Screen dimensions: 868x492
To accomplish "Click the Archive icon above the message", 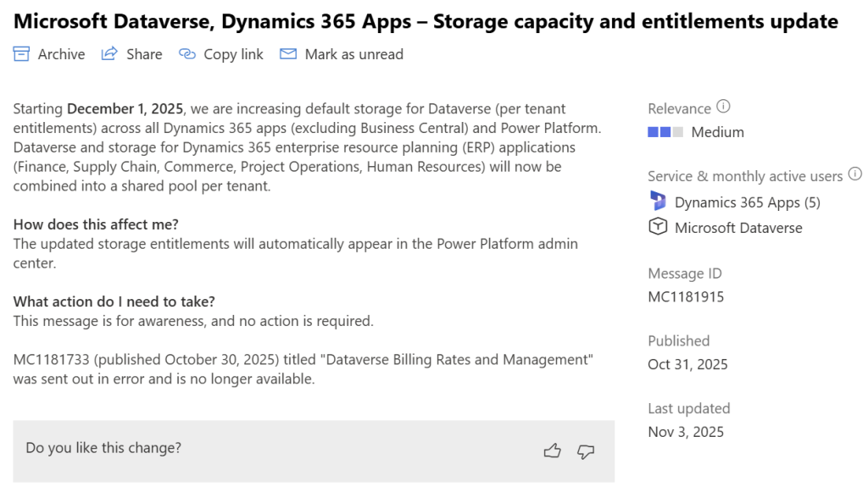I will (x=21, y=53).
